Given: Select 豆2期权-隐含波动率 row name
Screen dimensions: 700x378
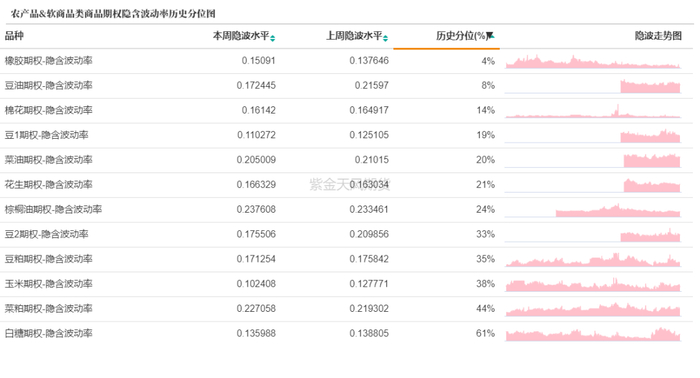Looking at the screenshot, I should pyautogui.click(x=46, y=234).
